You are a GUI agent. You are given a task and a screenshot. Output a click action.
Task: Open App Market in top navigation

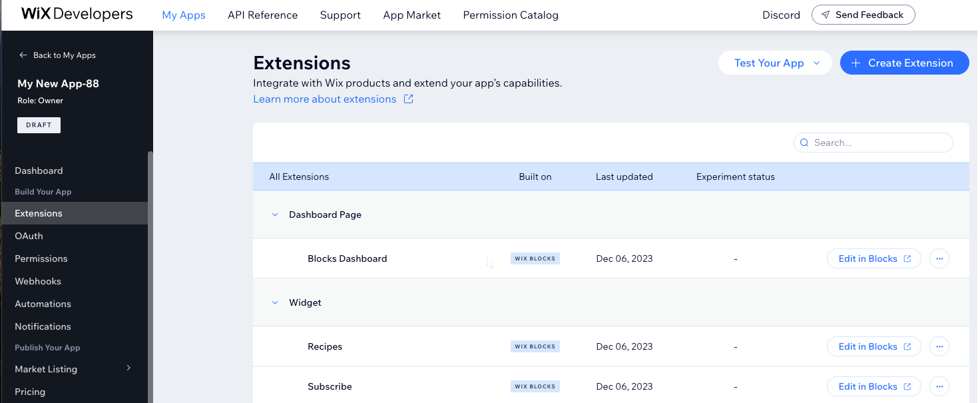click(412, 15)
